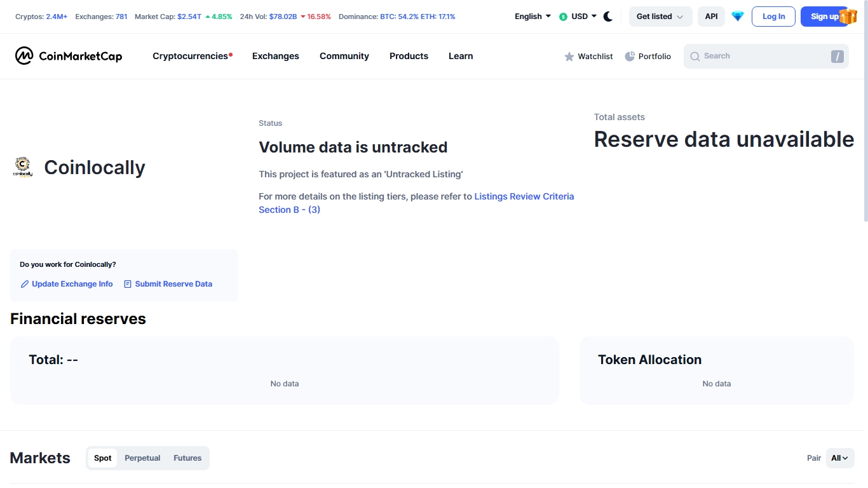Open the Learn menu
Image resolution: width=868 pixels, height=488 pixels.
461,56
